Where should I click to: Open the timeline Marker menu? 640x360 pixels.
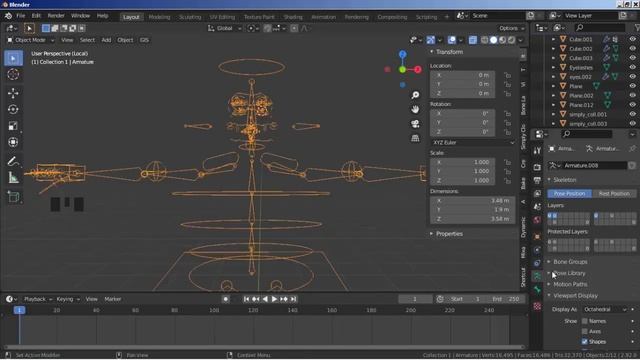(x=113, y=299)
